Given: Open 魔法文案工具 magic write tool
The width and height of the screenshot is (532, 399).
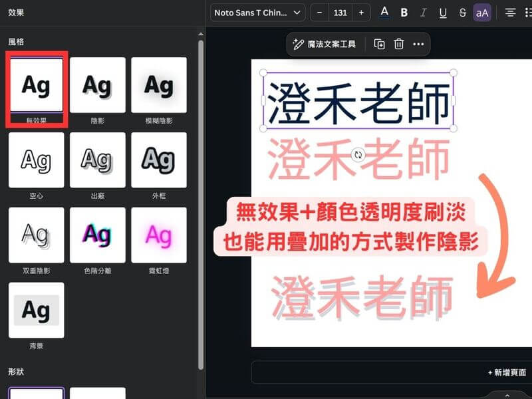Looking at the screenshot, I should click(325, 44).
